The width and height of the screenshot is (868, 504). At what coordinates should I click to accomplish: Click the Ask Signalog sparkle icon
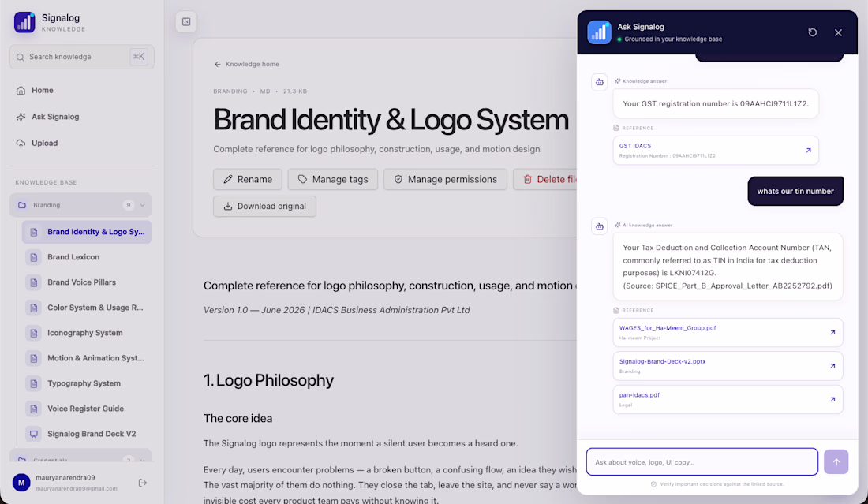tap(21, 117)
